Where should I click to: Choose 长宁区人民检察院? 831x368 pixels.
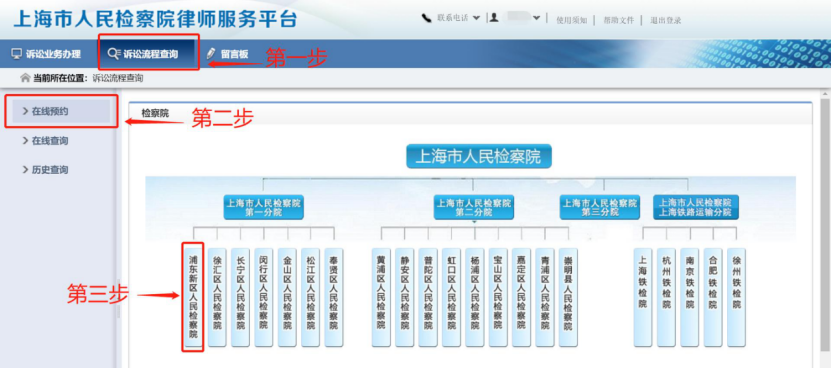click(240, 297)
